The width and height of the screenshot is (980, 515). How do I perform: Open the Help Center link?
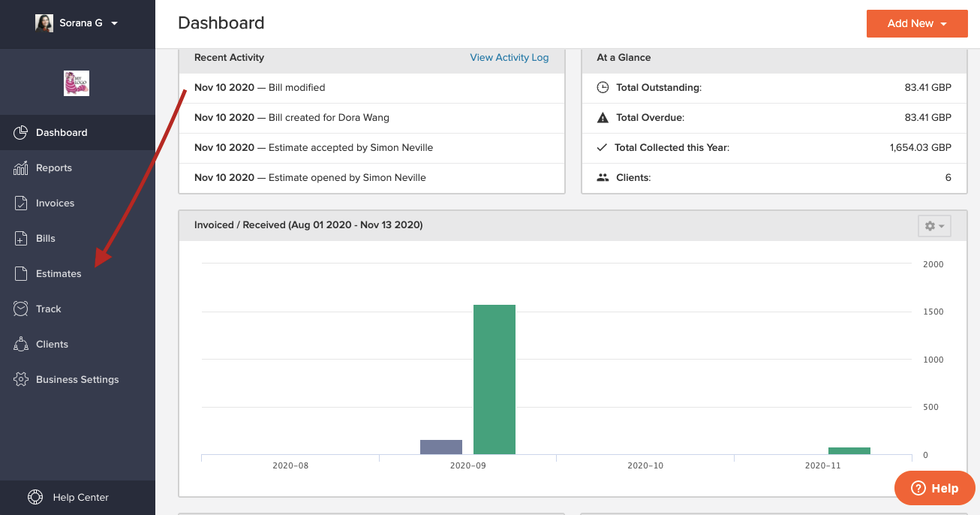(x=77, y=497)
